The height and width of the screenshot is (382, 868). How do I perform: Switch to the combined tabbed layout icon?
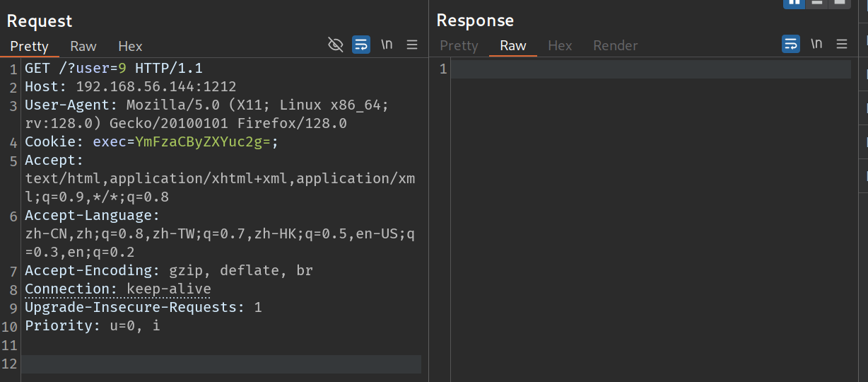pos(838,3)
